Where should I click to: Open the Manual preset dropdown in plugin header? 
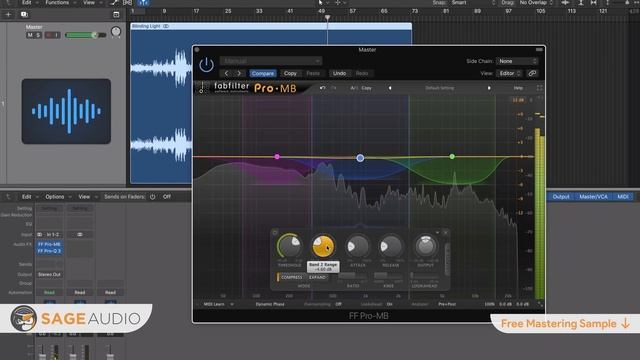pos(271,61)
